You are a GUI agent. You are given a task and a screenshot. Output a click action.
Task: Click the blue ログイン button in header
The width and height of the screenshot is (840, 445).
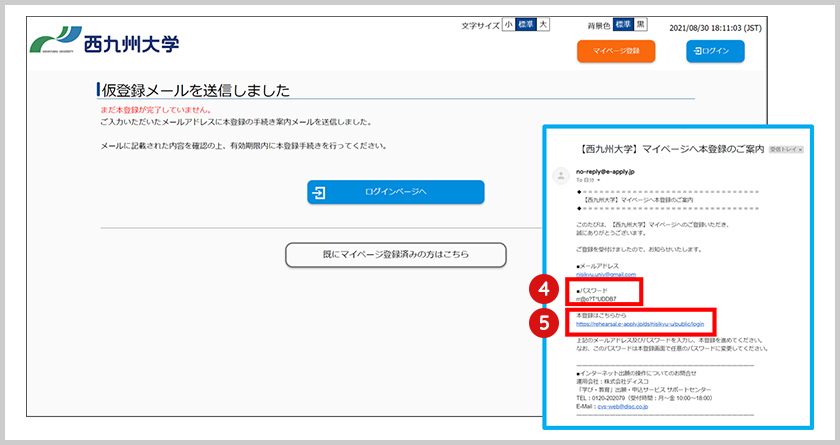pos(715,51)
